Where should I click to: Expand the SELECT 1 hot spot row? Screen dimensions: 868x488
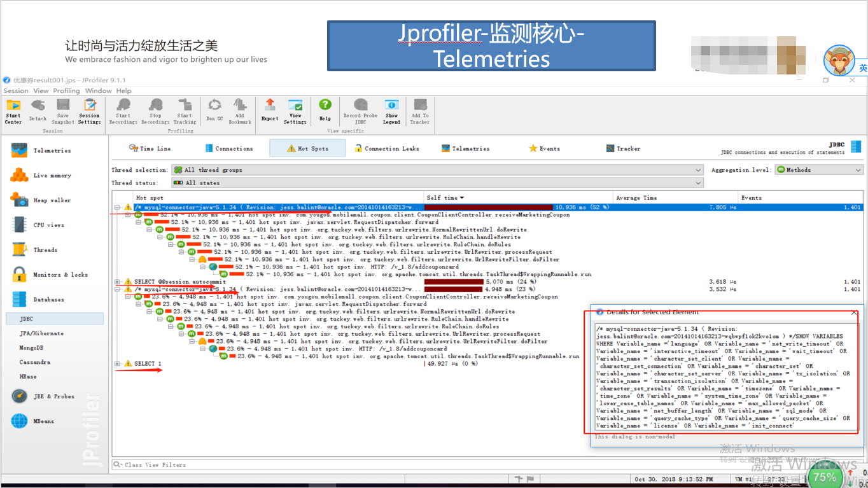pos(117,363)
